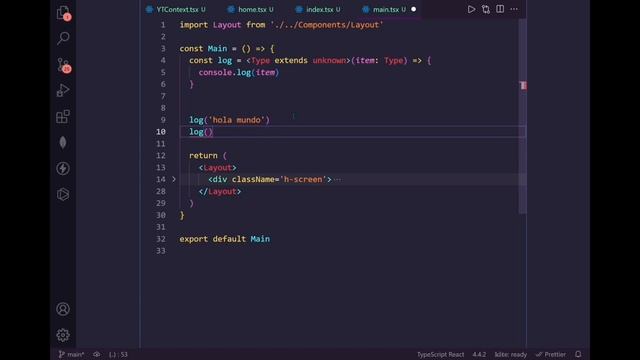
Task: Click 'extends unknown' in line 4
Action: [x=310, y=60]
